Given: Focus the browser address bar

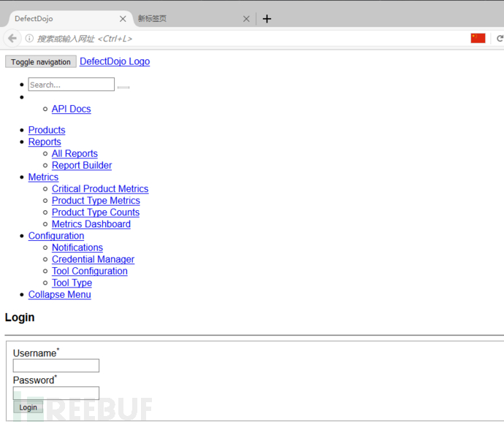Looking at the screenshot, I should coord(244,39).
